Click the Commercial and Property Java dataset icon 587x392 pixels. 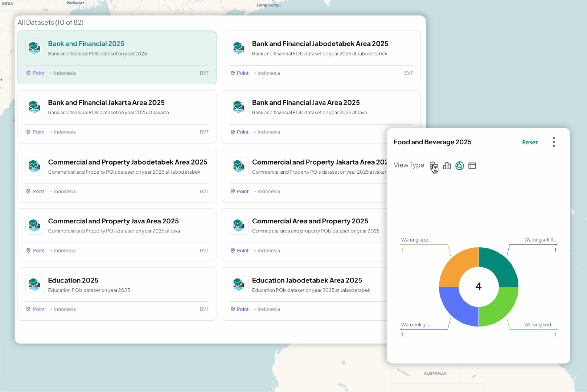pyautogui.click(x=35, y=225)
